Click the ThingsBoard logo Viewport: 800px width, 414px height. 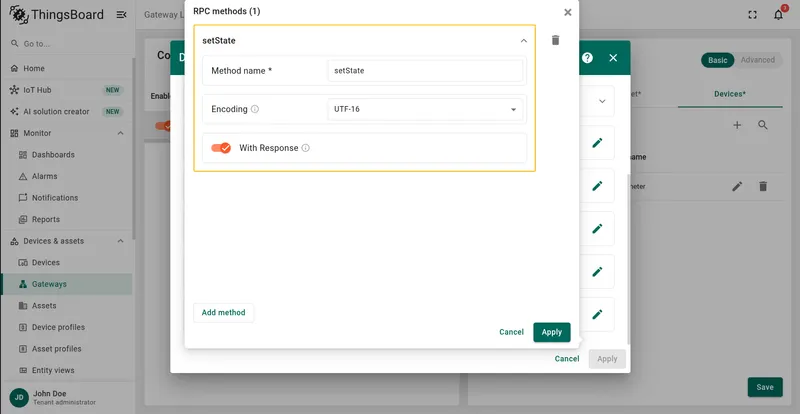[x=57, y=15]
